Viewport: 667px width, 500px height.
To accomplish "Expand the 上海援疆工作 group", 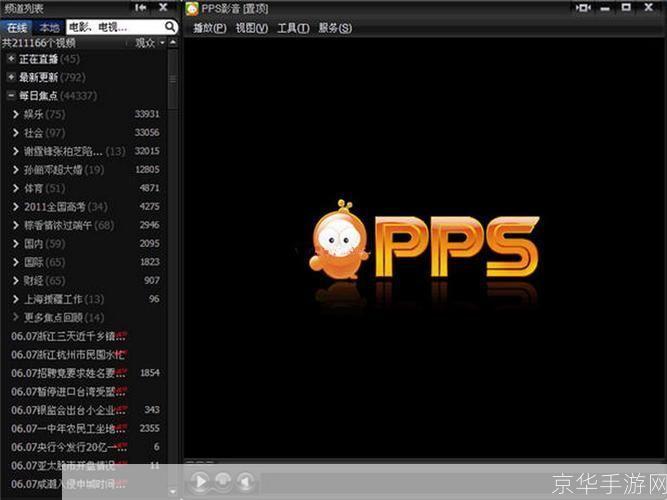I will tap(16, 299).
